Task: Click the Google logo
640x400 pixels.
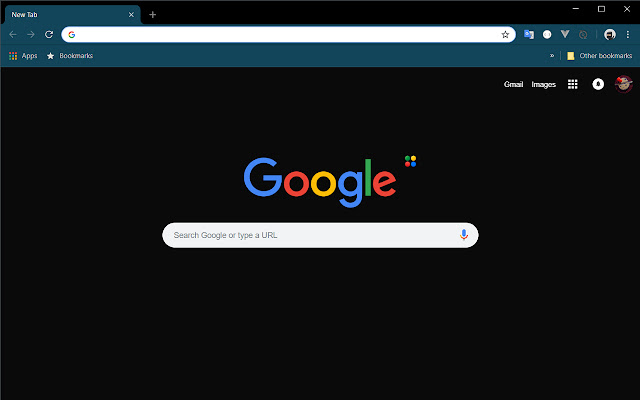Action: pos(320,182)
